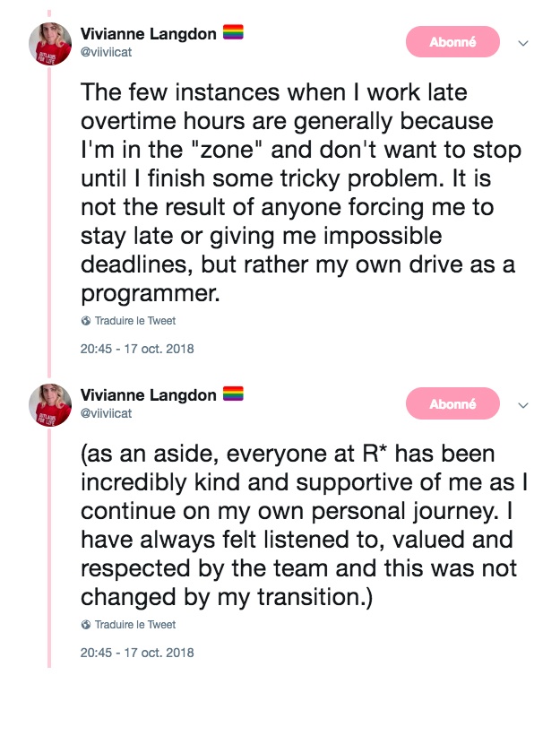Expand the chevron menu on the first tweet
The image size is (560, 753).
pos(524,43)
